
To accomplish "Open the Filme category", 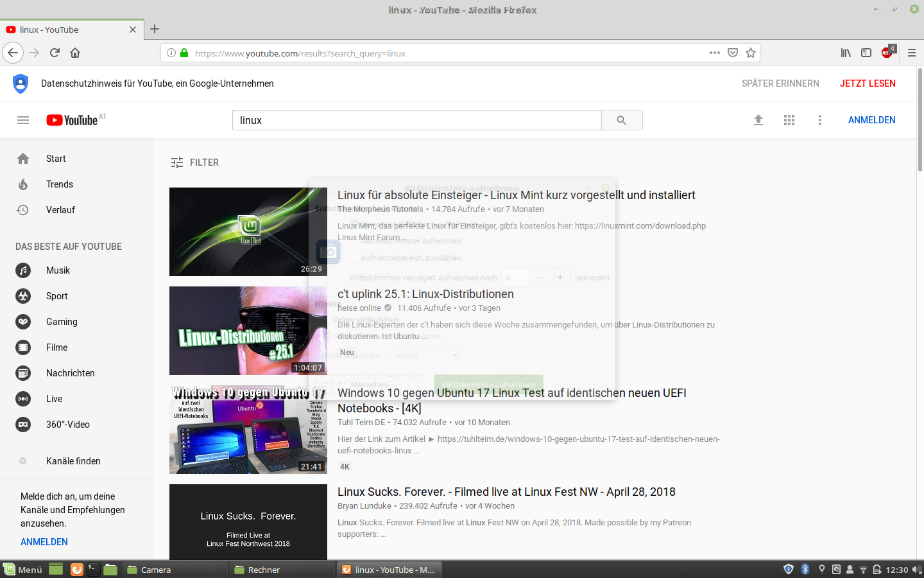I will [x=77, y=347].
